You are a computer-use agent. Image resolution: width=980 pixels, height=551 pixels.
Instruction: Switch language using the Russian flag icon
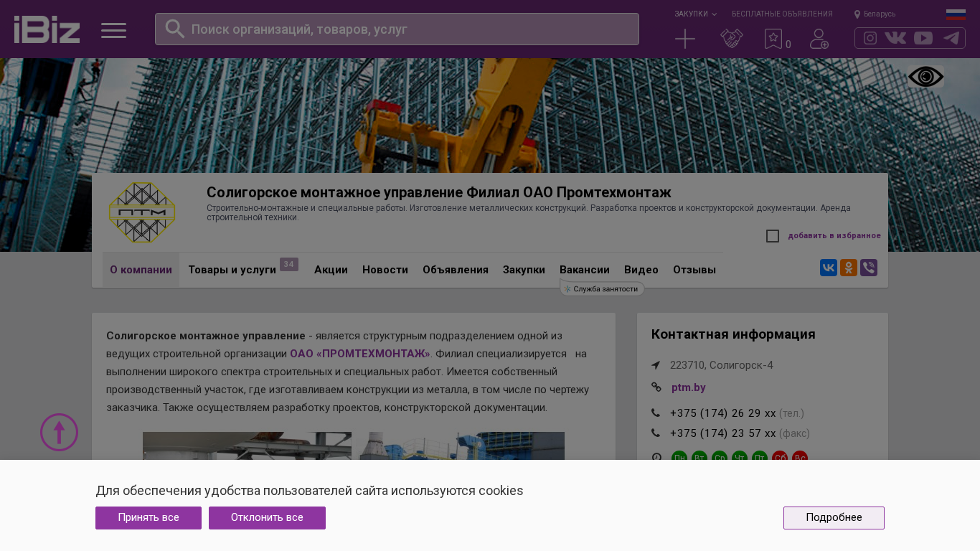tap(956, 14)
